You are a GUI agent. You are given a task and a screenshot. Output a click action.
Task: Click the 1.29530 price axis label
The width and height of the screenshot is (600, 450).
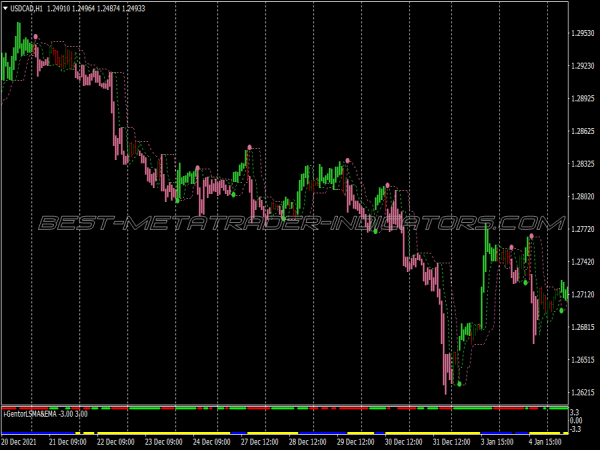(x=582, y=33)
